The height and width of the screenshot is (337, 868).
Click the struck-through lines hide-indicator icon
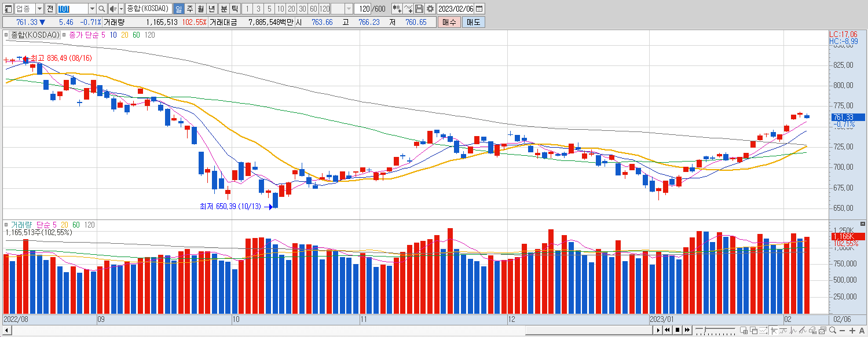(803, 330)
